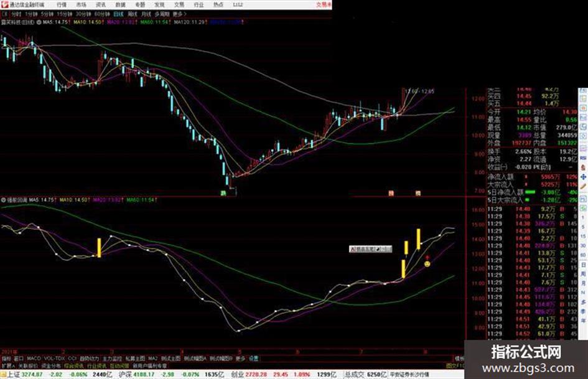The image size is (588, 379).
Task: Click the RSI indicator sidebar icon
Action: coord(583,158)
